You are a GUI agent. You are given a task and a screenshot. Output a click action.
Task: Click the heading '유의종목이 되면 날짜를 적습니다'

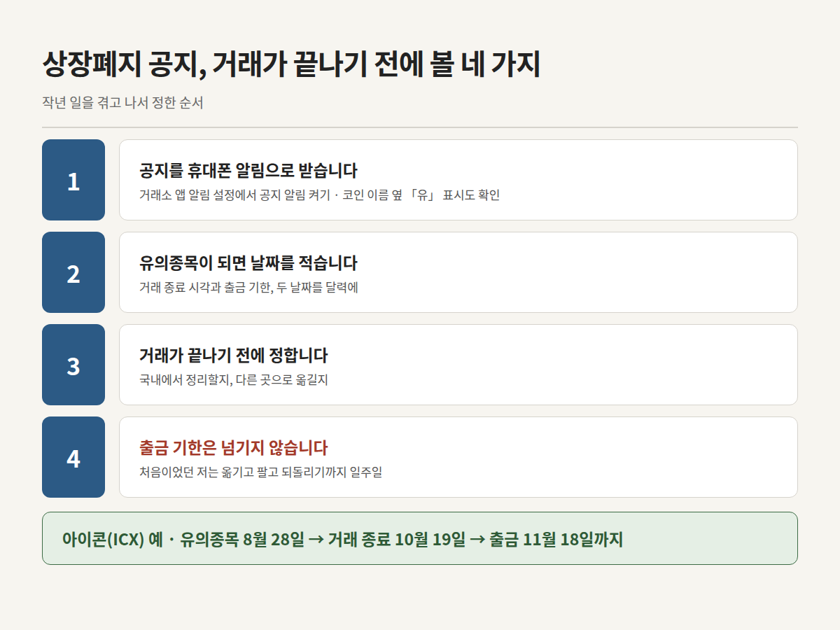(248, 263)
